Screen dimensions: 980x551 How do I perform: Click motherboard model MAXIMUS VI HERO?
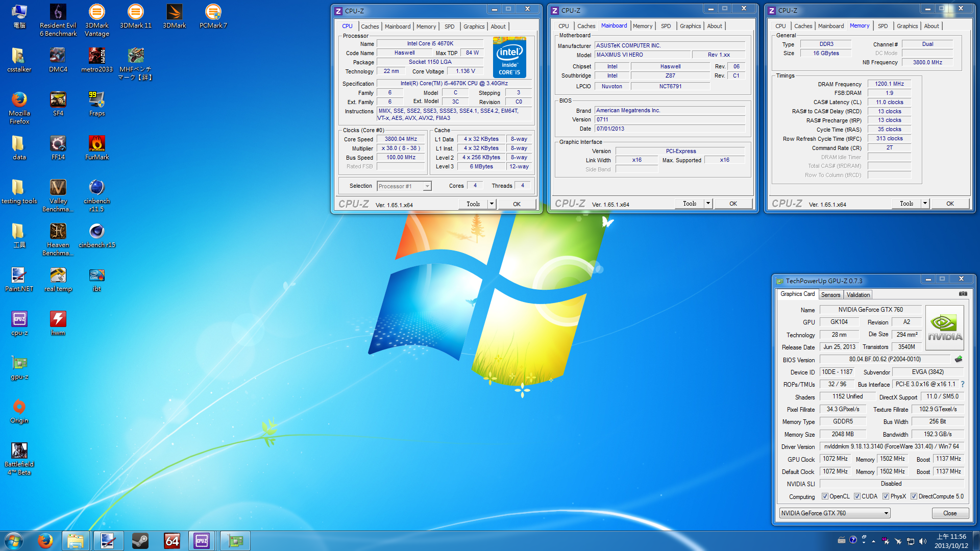(x=642, y=55)
